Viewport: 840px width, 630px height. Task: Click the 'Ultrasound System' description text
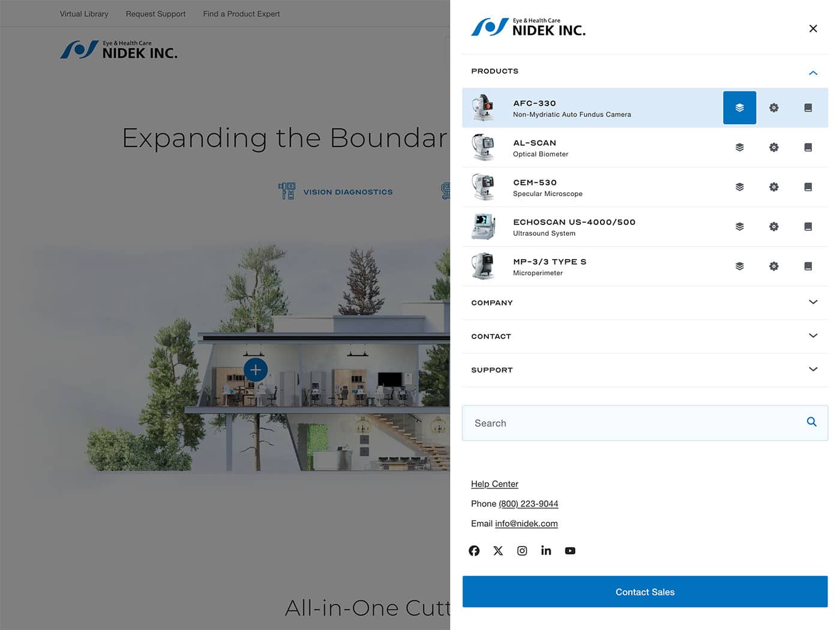coord(544,233)
